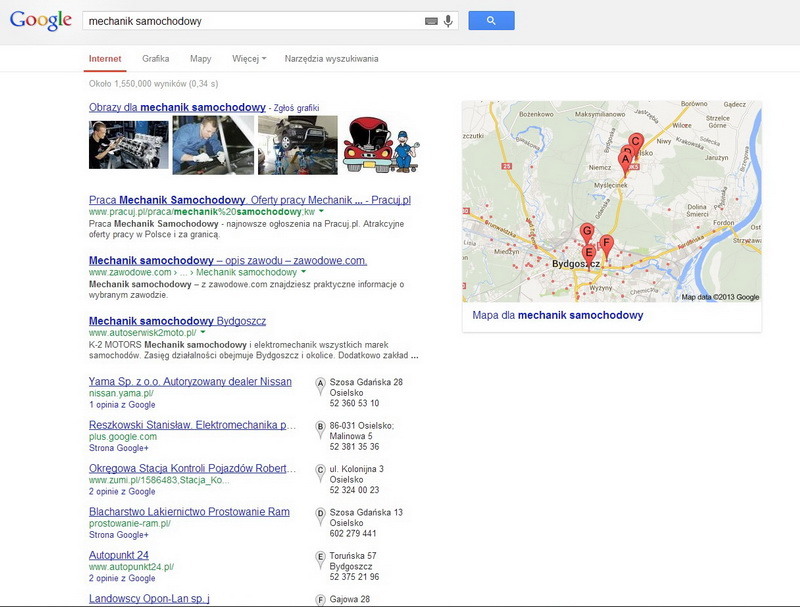Expand dropdown arrow next to autoserwisk2moto.pl URL
This screenshot has height=607, width=800.
203,332
